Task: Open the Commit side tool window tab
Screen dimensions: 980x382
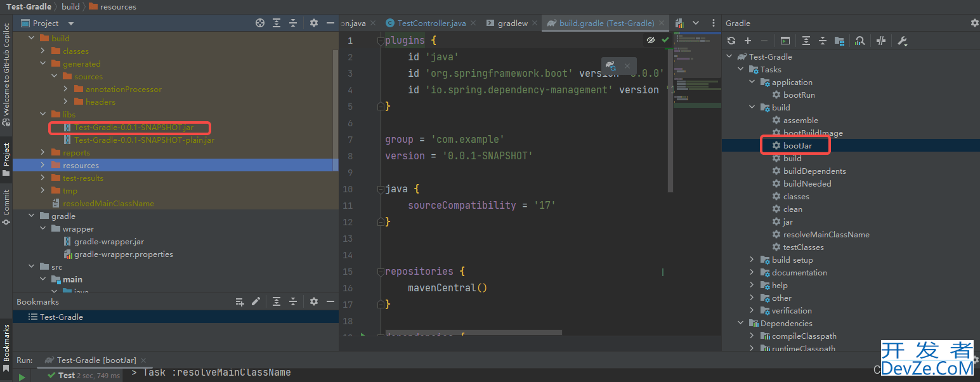Action: [6, 207]
